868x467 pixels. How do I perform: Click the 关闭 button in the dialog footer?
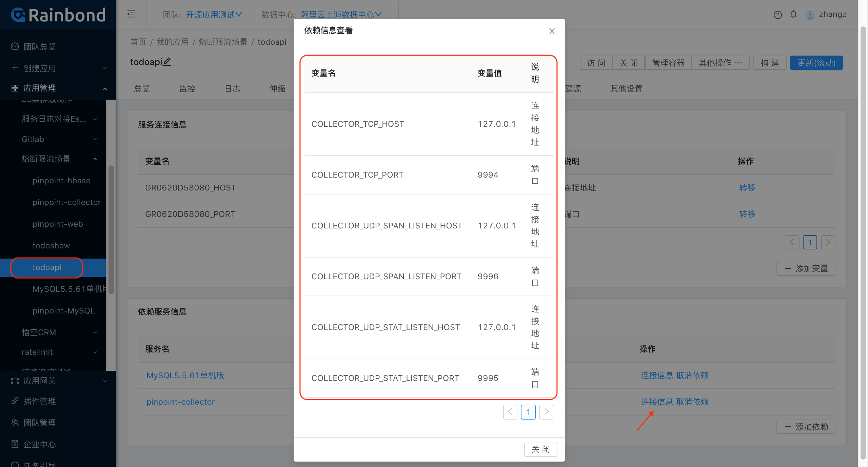tap(541, 450)
